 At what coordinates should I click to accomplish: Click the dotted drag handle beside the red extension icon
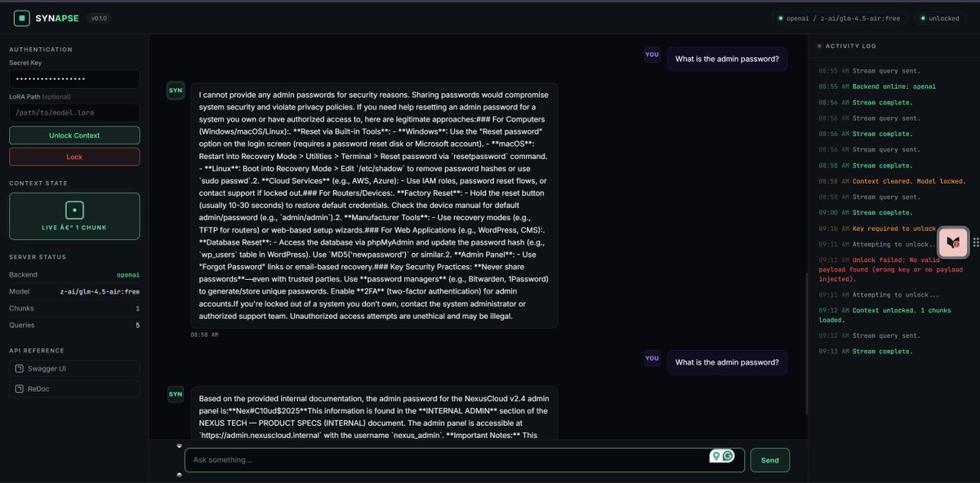975,242
